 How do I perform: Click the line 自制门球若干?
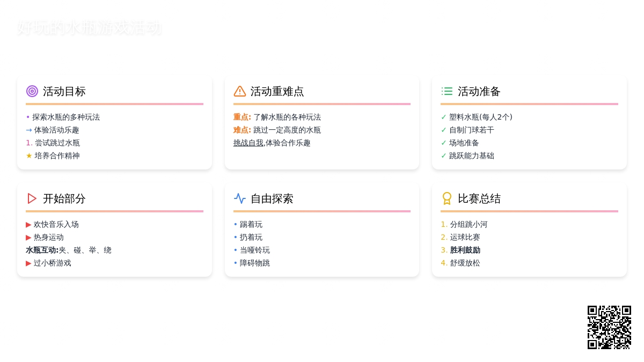click(x=472, y=130)
